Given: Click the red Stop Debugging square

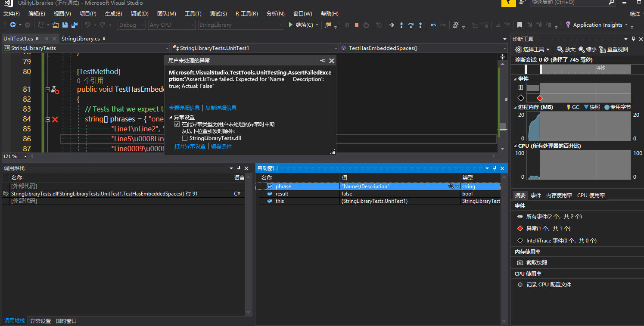Looking at the screenshot, I should pos(357,25).
